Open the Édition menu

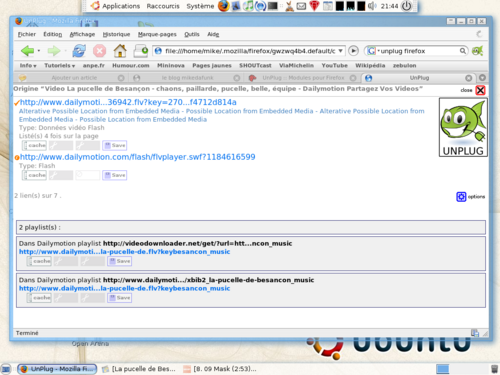click(x=52, y=34)
